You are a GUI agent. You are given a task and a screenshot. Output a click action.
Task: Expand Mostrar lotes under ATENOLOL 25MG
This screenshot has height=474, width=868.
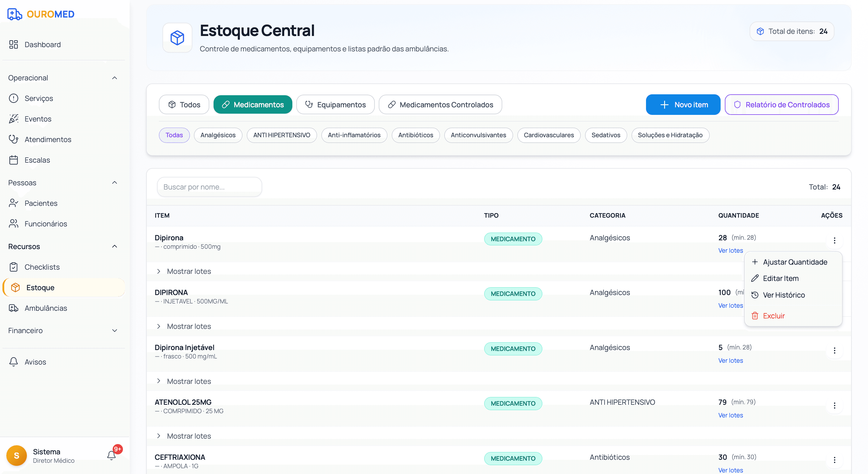184,436
